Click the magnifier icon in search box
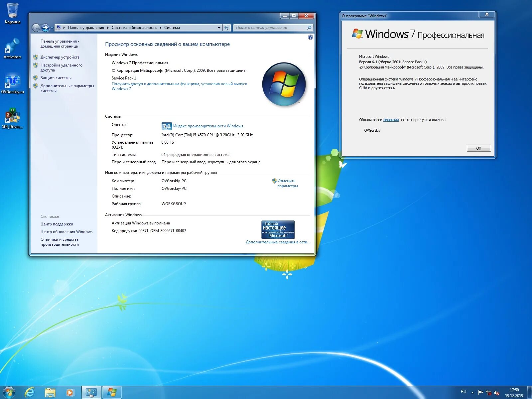Image resolution: width=532 pixels, height=399 pixels. tap(309, 28)
